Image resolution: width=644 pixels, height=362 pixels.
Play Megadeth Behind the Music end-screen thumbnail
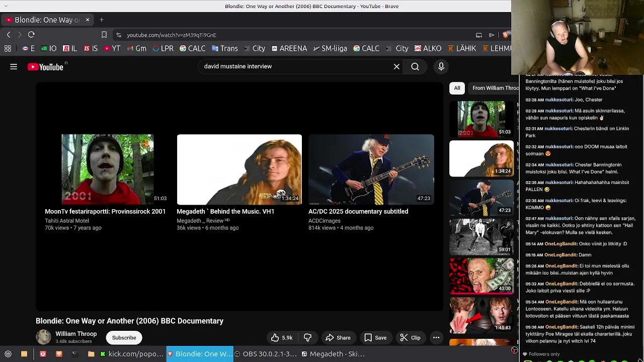pyautogui.click(x=239, y=169)
